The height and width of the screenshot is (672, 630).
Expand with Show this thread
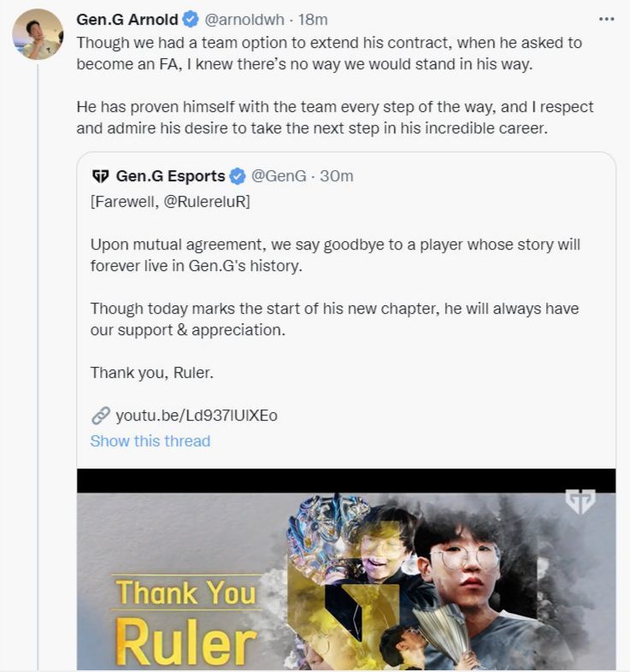(150, 441)
